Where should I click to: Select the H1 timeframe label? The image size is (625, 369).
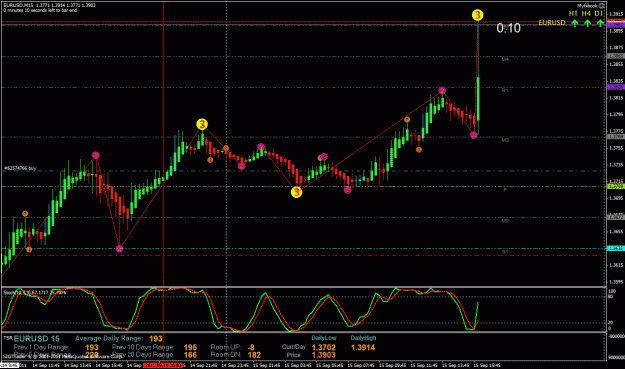(573, 14)
